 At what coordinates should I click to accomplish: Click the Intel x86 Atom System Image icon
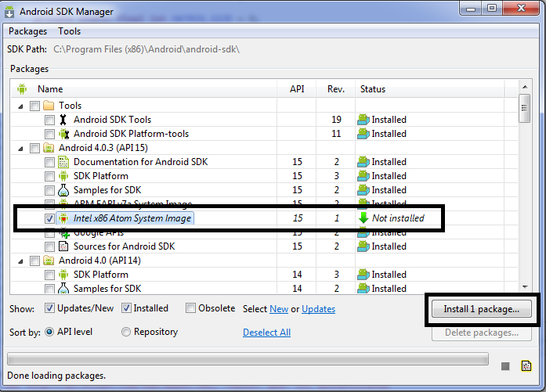[x=63, y=218]
